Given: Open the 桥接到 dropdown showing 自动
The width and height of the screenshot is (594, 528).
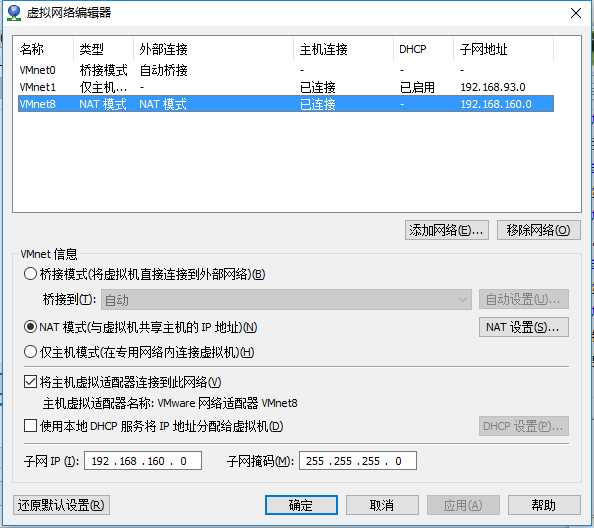Looking at the screenshot, I should tap(286, 300).
